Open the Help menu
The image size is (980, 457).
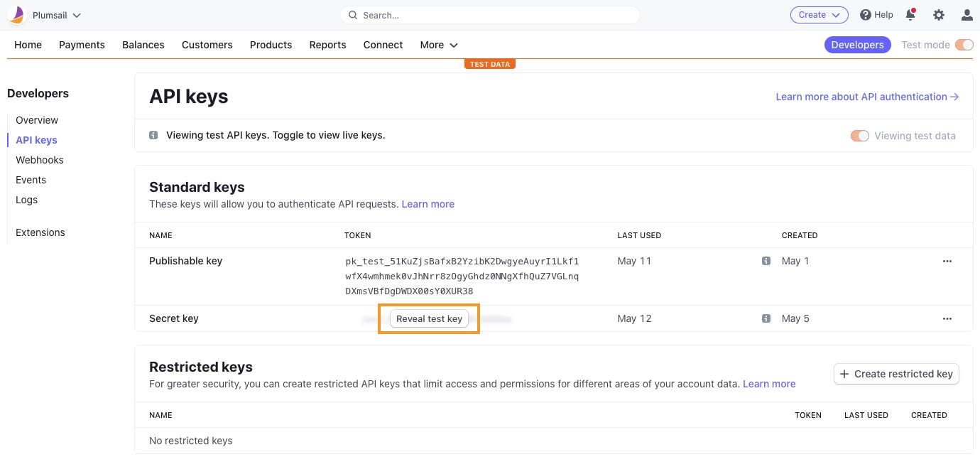tap(876, 15)
